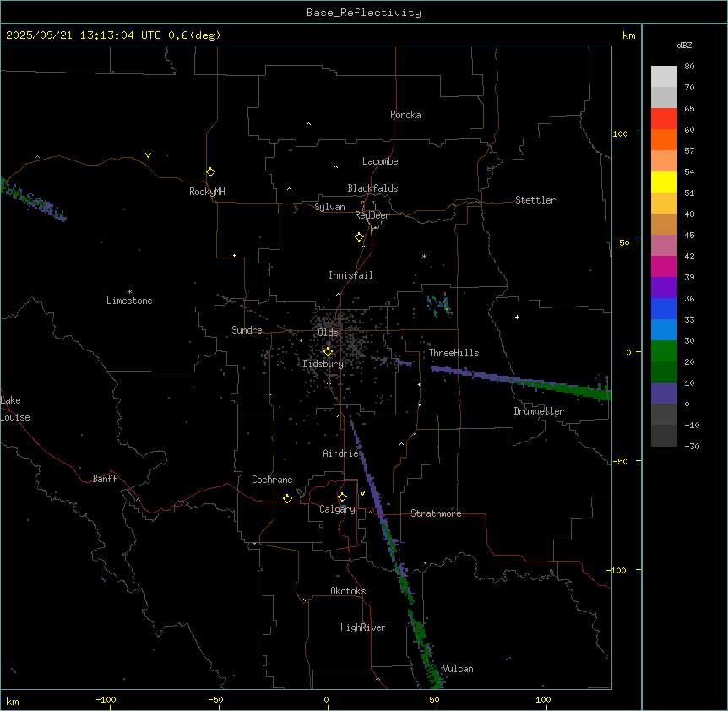The height and width of the screenshot is (711, 728).
Task: Click the Drumheller city label
Action: pyautogui.click(x=538, y=412)
